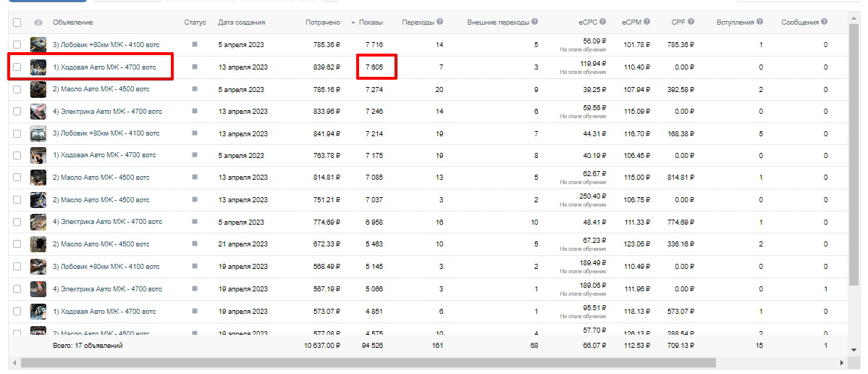Toggle the select-all checkbox in header
Screen dimensions: 868x374
coord(17,22)
